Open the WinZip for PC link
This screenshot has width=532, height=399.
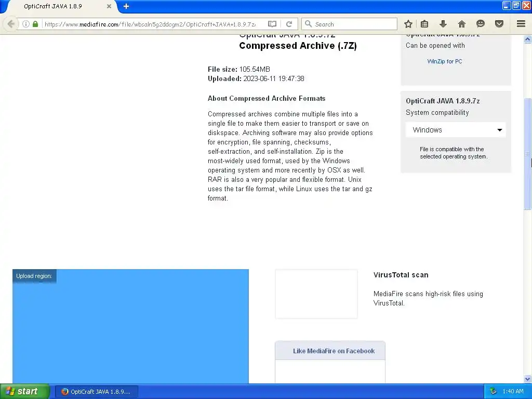[445, 61]
